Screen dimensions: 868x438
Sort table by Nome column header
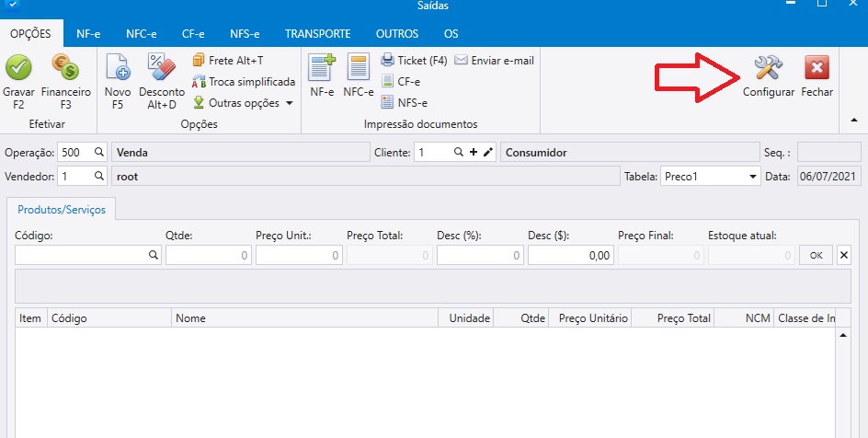tap(305, 317)
